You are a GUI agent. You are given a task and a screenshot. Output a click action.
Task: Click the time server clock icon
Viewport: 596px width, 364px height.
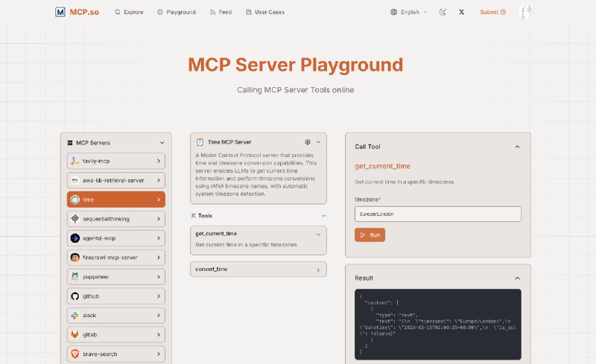pyautogui.click(x=75, y=199)
